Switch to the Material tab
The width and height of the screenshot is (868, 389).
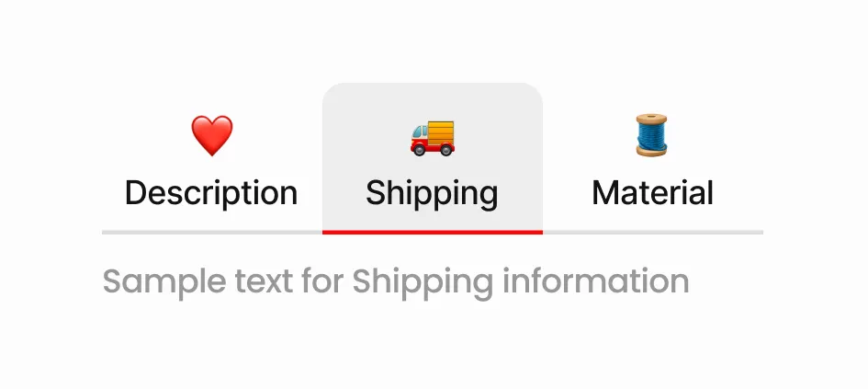[x=652, y=193]
